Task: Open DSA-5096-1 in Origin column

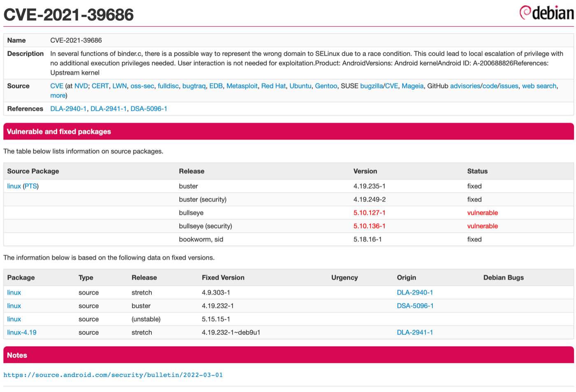Action: [415, 306]
